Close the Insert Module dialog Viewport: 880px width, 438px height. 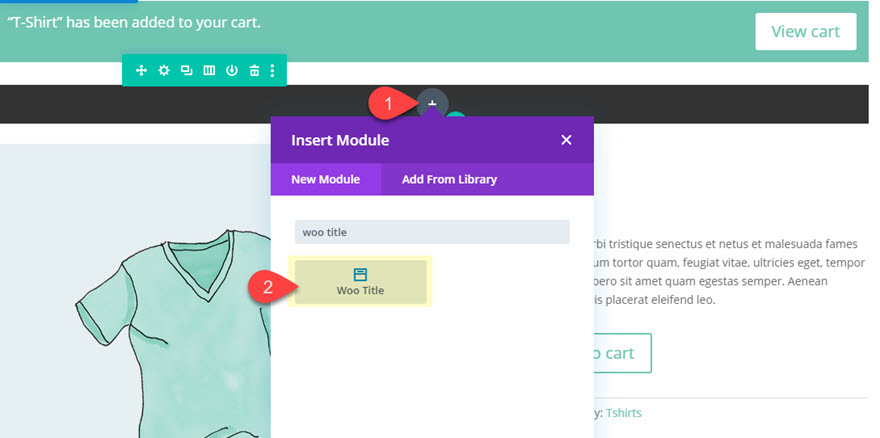click(x=566, y=140)
